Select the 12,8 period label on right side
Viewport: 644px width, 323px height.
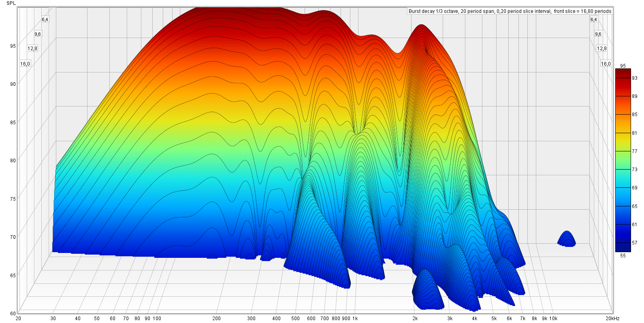click(602, 49)
